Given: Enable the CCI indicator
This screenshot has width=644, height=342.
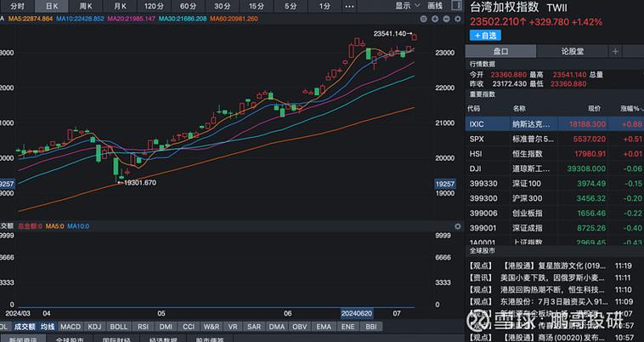Looking at the screenshot, I should (189, 327).
